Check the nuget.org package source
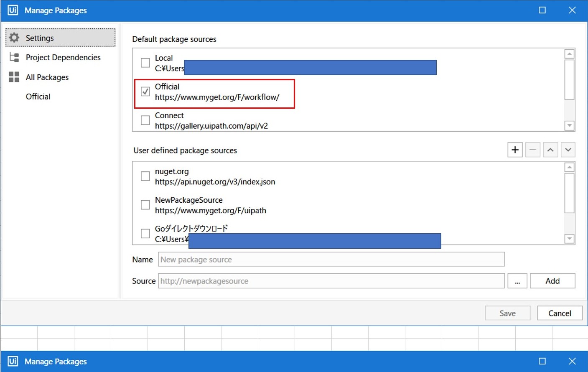This screenshot has width=588, height=372. coord(145,176)
